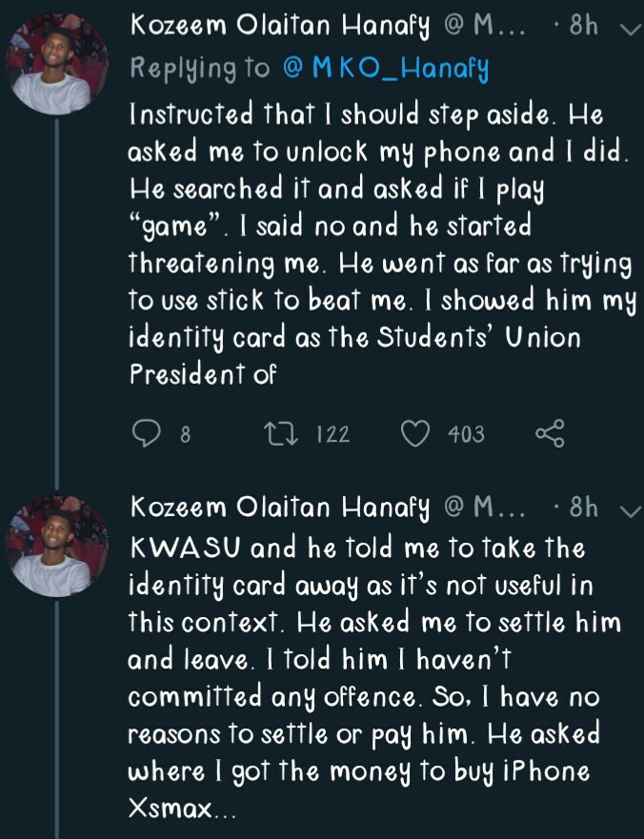Open the @MKO_Hanafy reply-to link
The image size is (644, 839).
tap(385, 69)
